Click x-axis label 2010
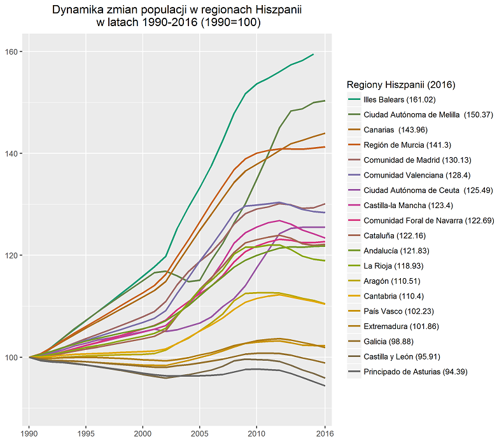Screen dimensions: 504x441 click(256, 433)
